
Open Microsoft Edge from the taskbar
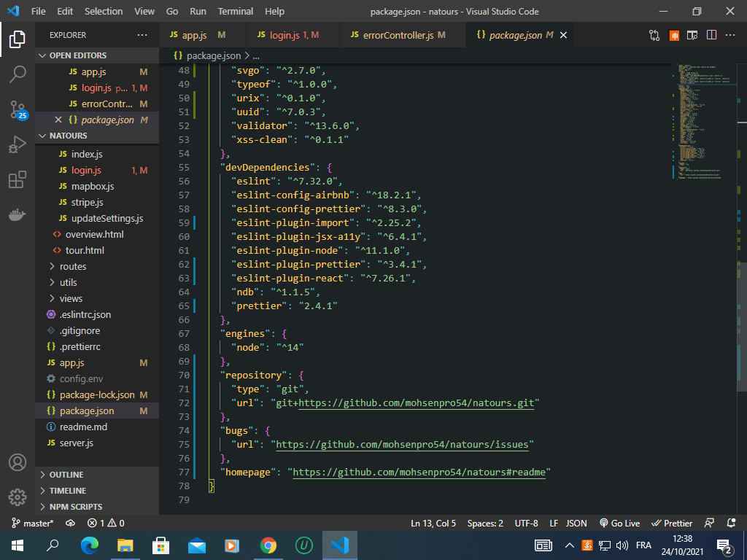click(89, 545)
